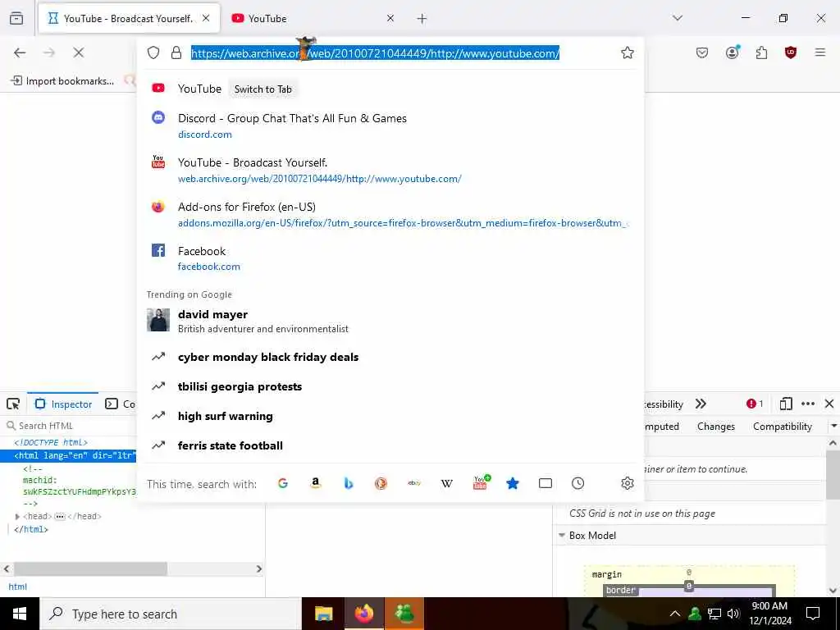Viewport: 840px width, 630px height.
Task: Go back to previous page
Action: coord(20,52)
